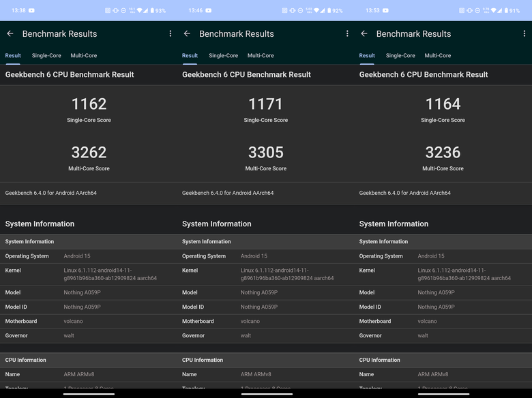This screenshot has height=398, width=532.
Task: Tap back arrow in the 13:53 screen
Action: [x=364, y=33]
